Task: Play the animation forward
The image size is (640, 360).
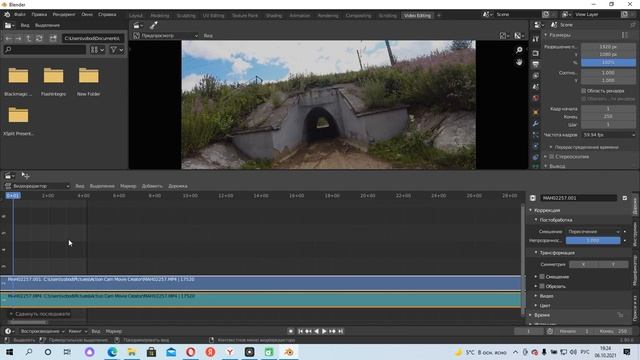Action: tap(324, 331)
